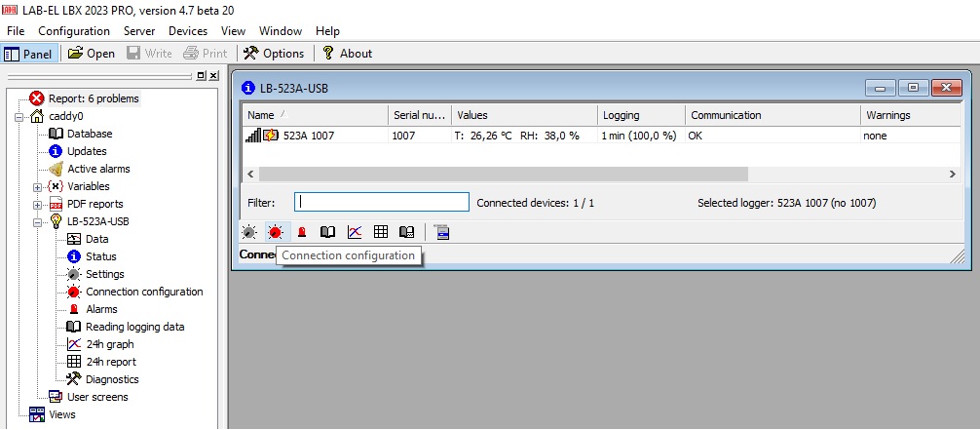Select Views at the tree bottom
This screenshot has height=430, width=980.
62,413
